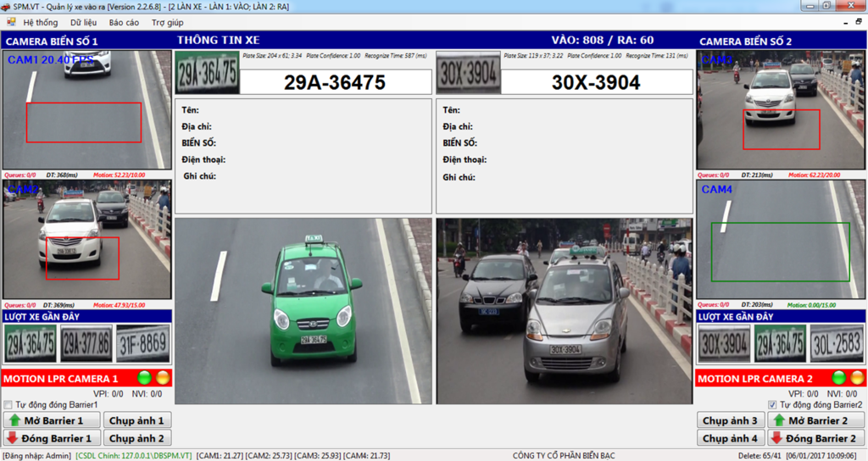Click the green indicator light for Camera 2
The width and height of the screenshot is (868, 461).
coord(839,378)
